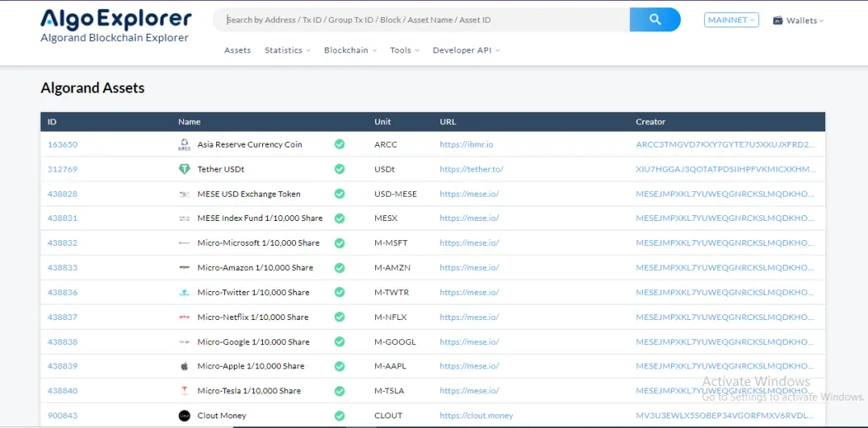Visit the https://ibmr.io link

click(x=466, y=144)
